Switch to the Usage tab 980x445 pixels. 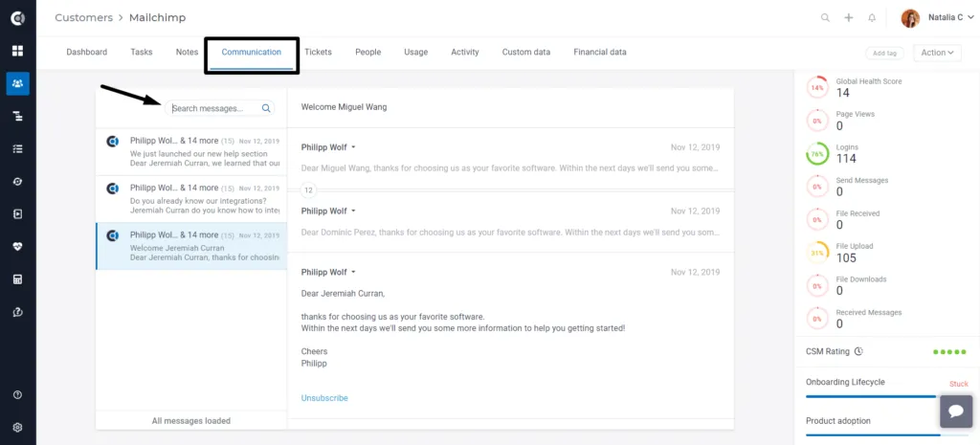point(415,53)
